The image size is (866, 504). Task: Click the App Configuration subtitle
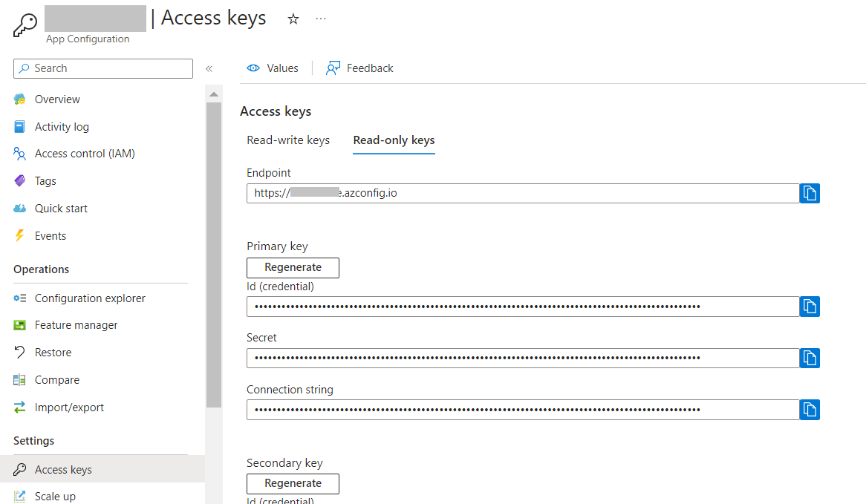pos(88,39)
